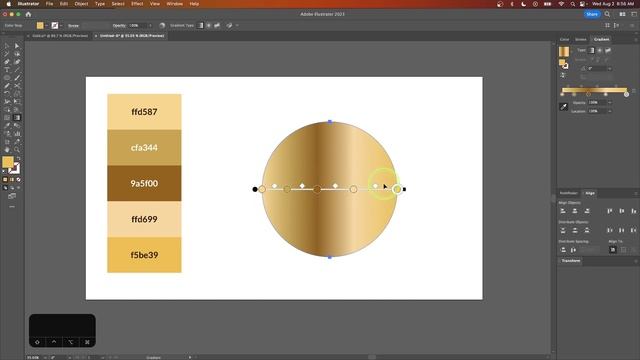Open the Object menu
640x360 pixels.
click(81, 4)
